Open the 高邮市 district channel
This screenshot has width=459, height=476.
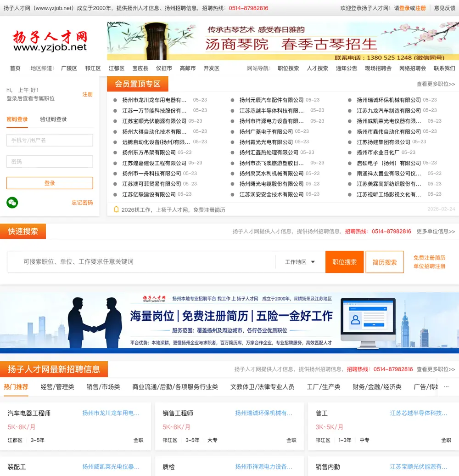click(x=188, y=68)
